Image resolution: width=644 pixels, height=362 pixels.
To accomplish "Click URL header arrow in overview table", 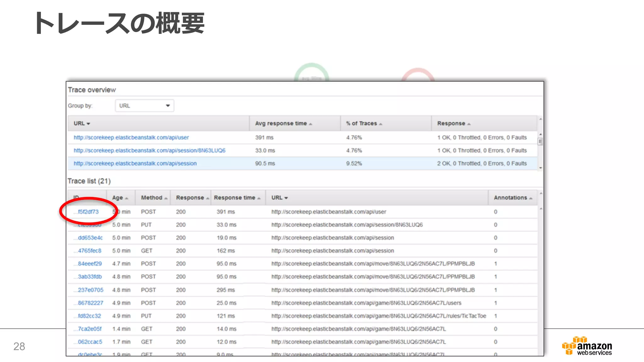I will coord(88,124).
